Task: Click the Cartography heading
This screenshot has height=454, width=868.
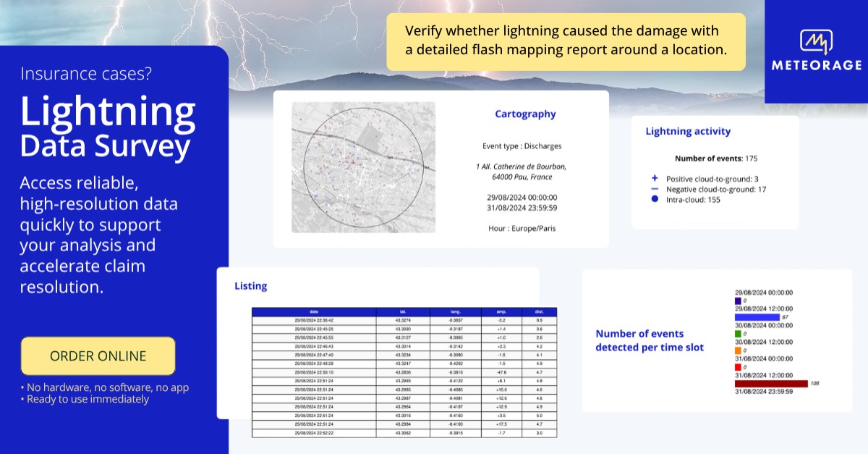Action: pyautogui.click(x=525, y=114)
